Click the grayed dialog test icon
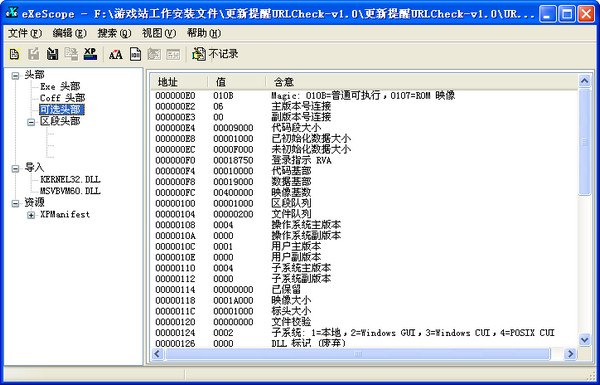The width and height of the screenshot is (600, 385). pos(154,54)
